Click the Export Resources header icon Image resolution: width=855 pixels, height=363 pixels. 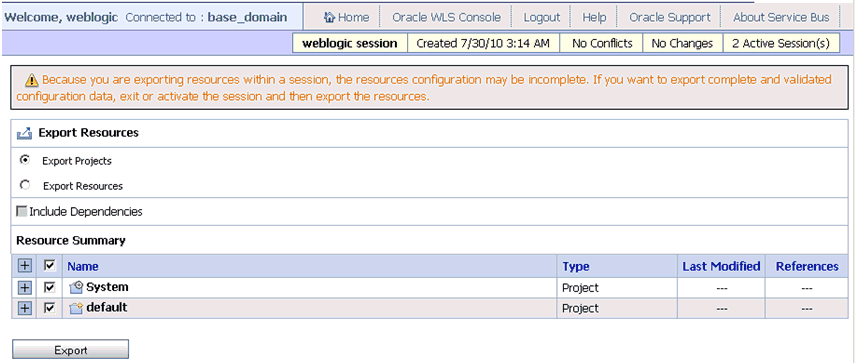(25, 133)
